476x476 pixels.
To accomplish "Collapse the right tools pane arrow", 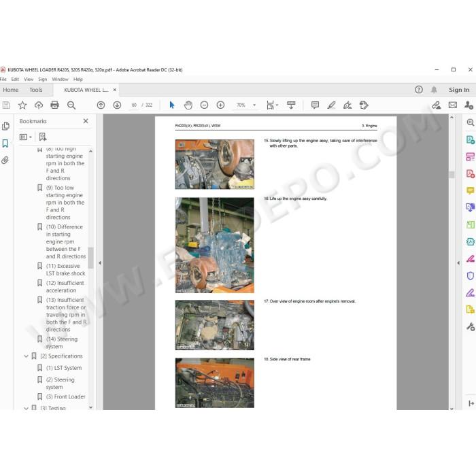I will tap(458, 263).
